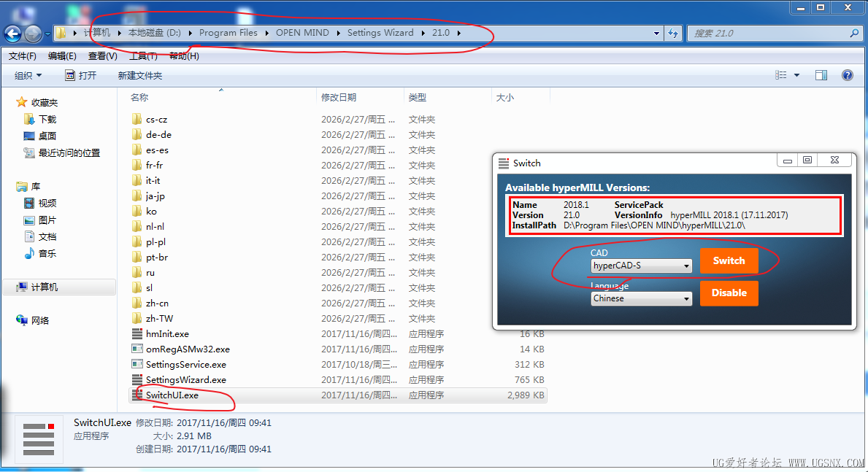Click 新建文件夹 button
Screen dimensions: 868x472
click(x=140, y=75)
